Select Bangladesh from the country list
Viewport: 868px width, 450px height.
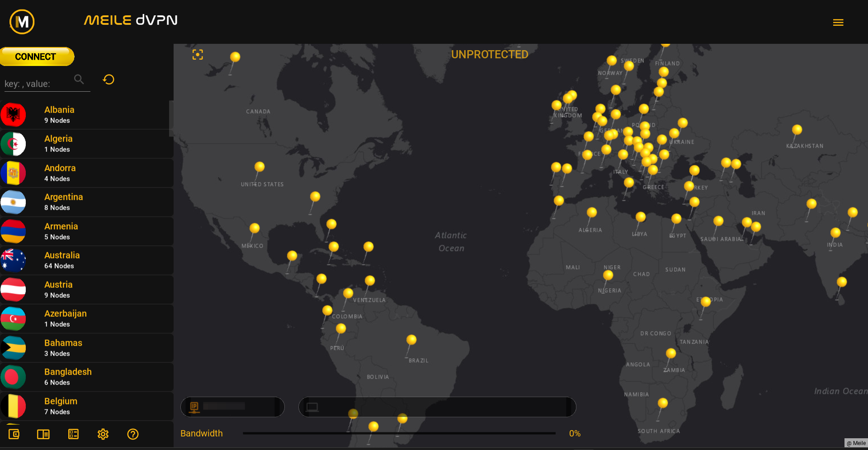coord(87,377)
